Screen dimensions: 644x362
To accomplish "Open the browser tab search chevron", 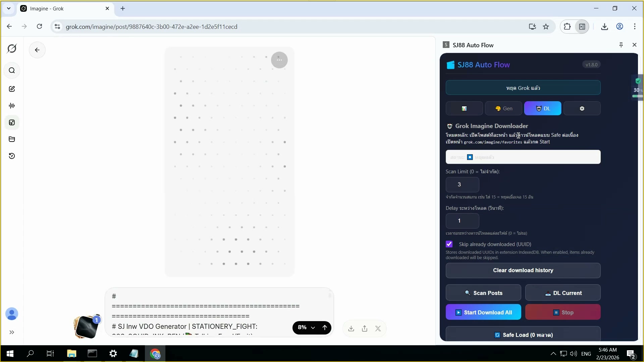I will (8, 8).
